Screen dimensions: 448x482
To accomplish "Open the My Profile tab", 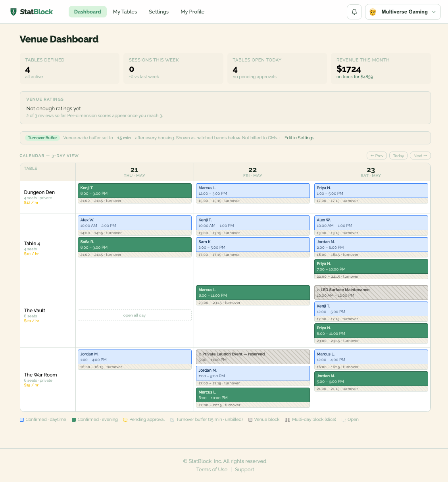I will tap(192, 12).
